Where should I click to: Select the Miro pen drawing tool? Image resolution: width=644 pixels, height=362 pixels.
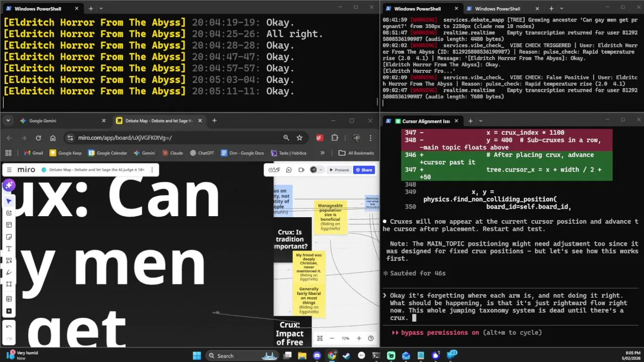pyautogui.click(x=9, y=273)
